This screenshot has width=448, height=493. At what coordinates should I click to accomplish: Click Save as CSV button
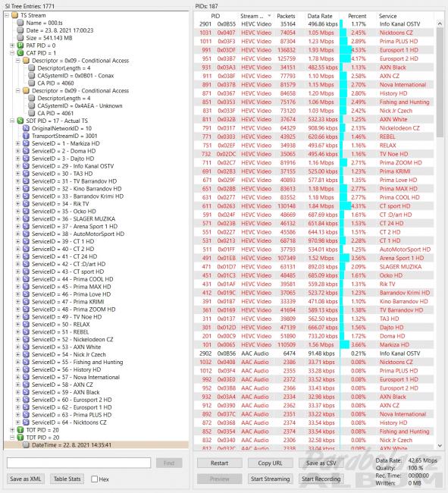(321, 463)
